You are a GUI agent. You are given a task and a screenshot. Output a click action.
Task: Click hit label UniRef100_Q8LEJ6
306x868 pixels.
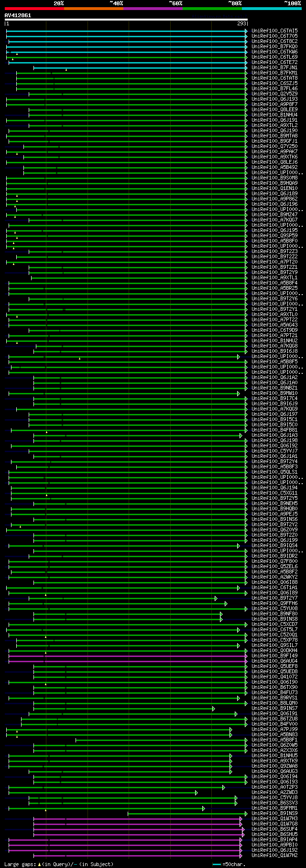tap(274, 162)
